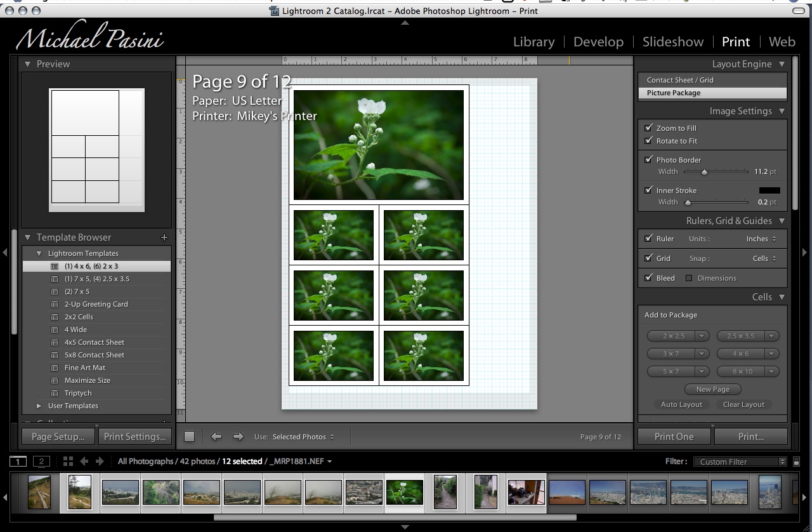
Task: Enable the Dimensions checkbox
Action: (x=689, y=278)
